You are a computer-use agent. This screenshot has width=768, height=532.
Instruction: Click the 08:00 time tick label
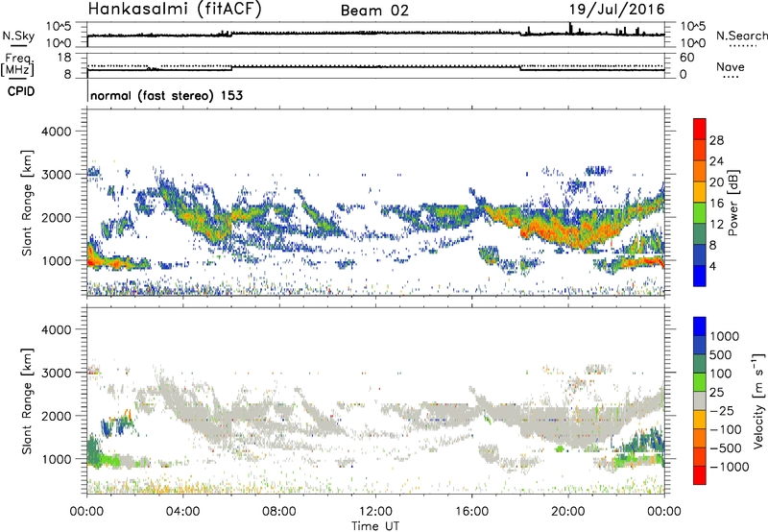279,512
